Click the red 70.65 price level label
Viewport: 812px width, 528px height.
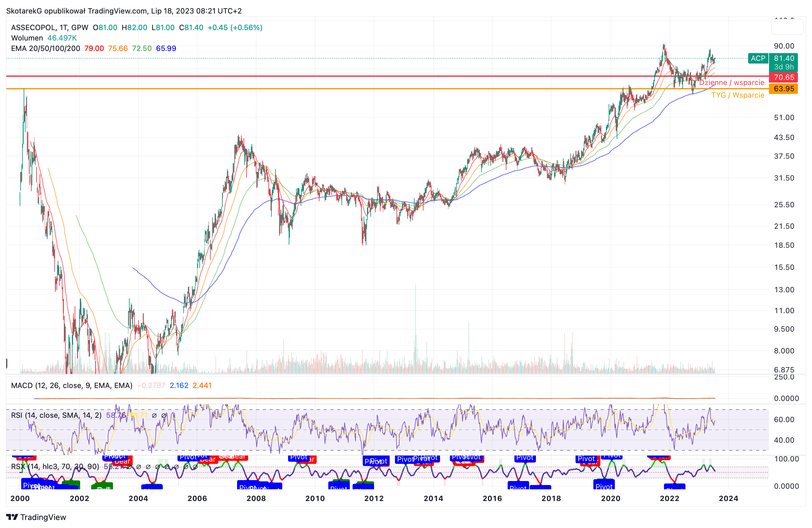click(x=783, y=77)
